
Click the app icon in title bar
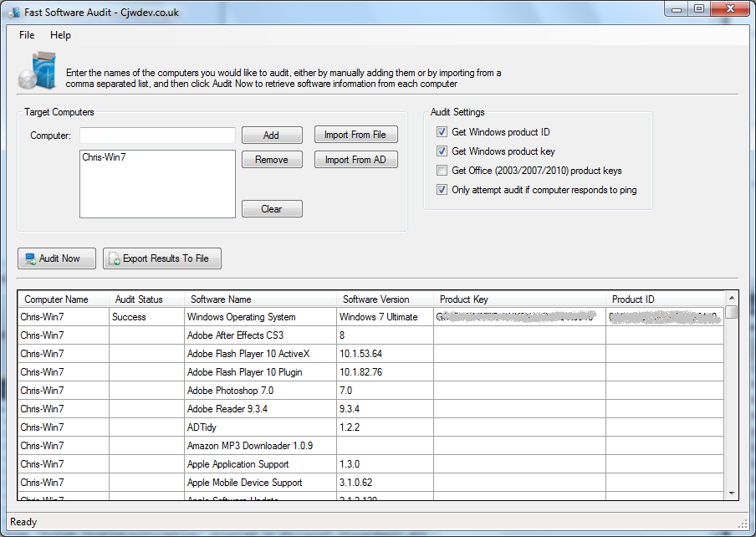coord(13,13)
